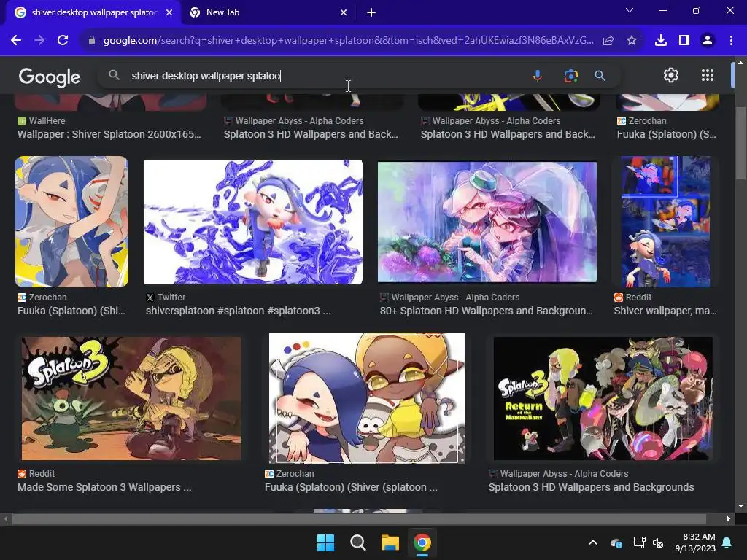Open Google apps grid

[x=708, y=75]
